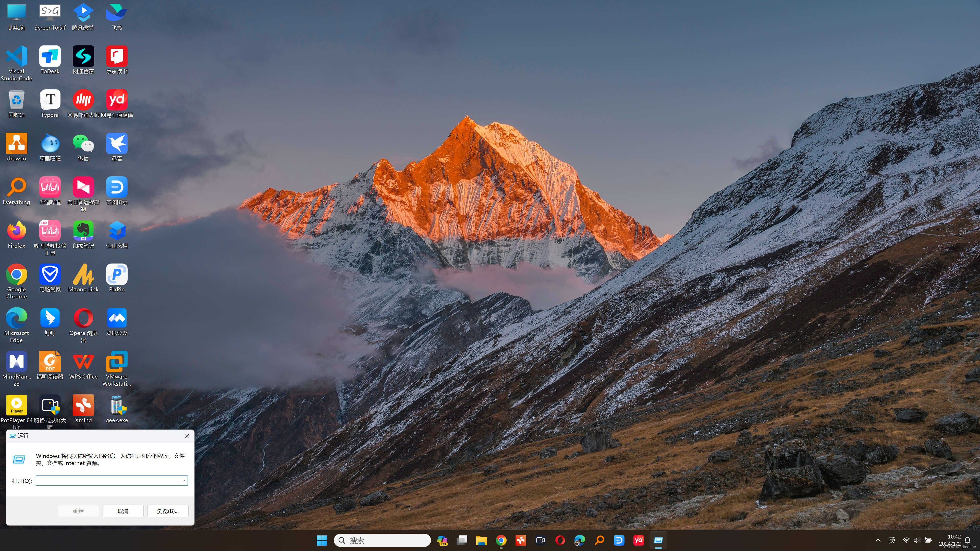The width and height of the screenshot is (980, 551).
Task: Select the 福昕阅读器 desktop icon
Action: (50, 366)
